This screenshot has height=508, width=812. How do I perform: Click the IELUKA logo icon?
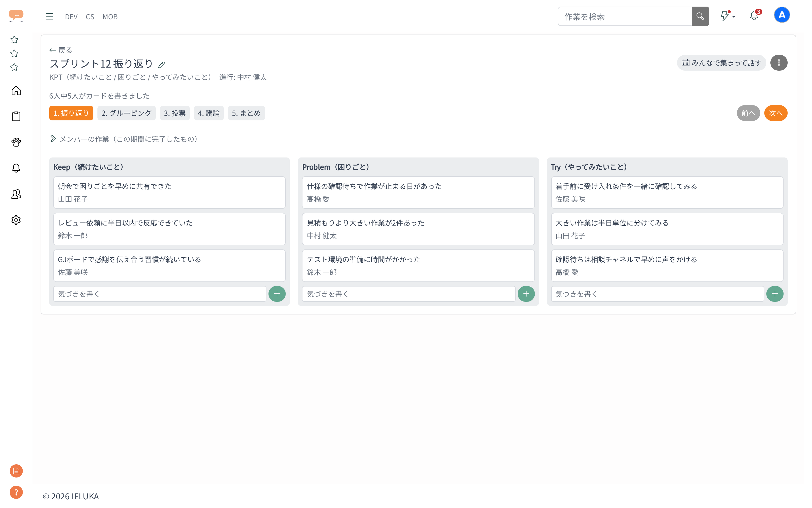click(16, 16)
